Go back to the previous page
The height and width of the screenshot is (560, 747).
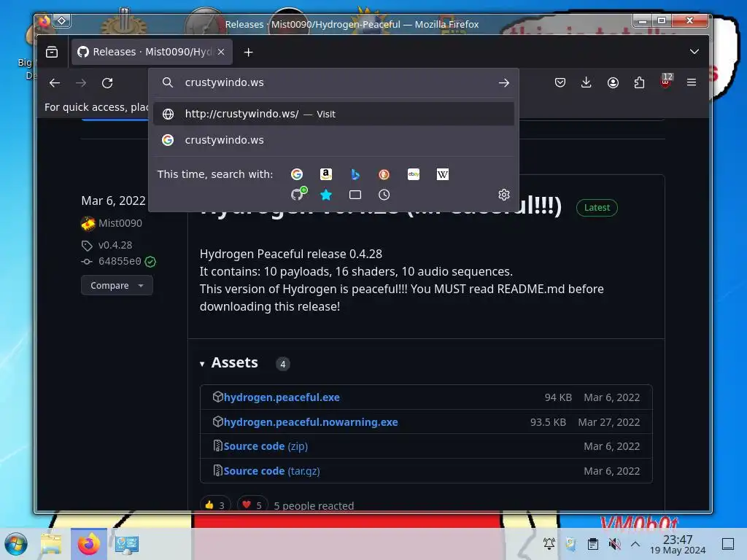pyautogui.click(x=55, y=83)
